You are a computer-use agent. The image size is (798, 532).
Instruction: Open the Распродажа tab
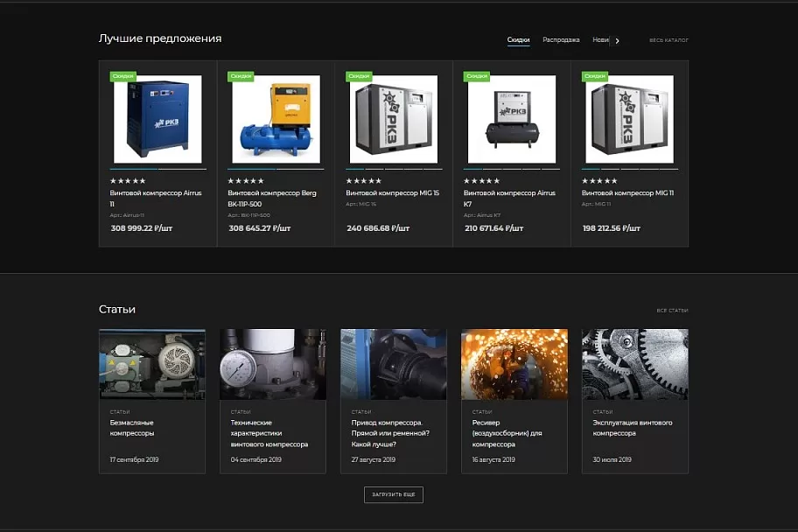[x=561, y=39]
